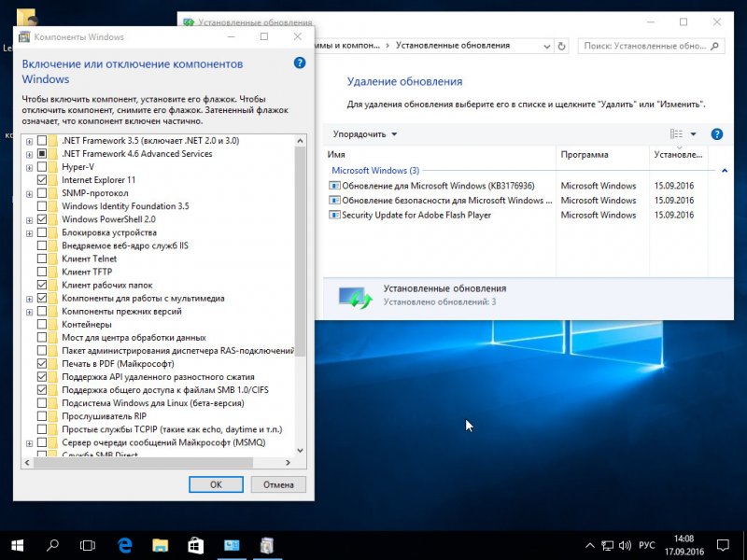The width and height of the screenshot is (747, 560).
Task: Enable the Контейнеры checkbox
Action: (42, 324)
